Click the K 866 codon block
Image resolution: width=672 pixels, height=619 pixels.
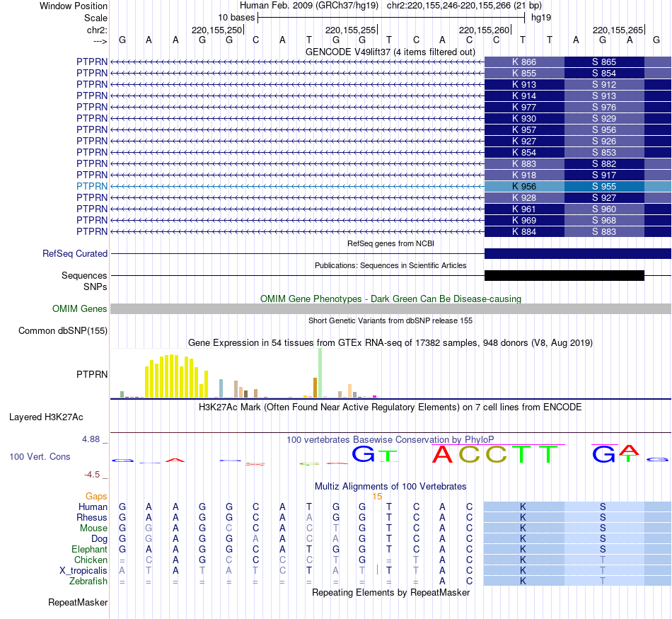[x=525, y=62]
